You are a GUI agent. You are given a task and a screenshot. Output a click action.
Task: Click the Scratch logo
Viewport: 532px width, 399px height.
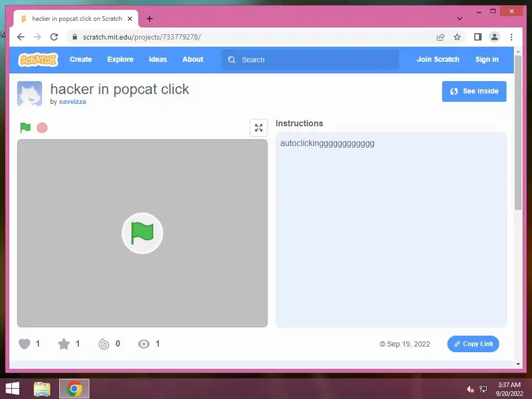click(38, 60)
